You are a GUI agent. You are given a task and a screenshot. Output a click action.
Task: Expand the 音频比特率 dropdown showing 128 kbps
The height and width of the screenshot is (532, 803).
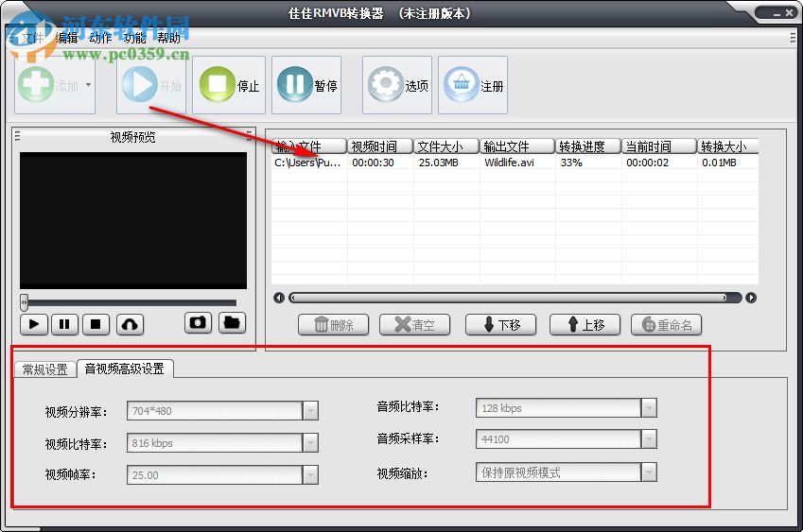click(649, 407)
